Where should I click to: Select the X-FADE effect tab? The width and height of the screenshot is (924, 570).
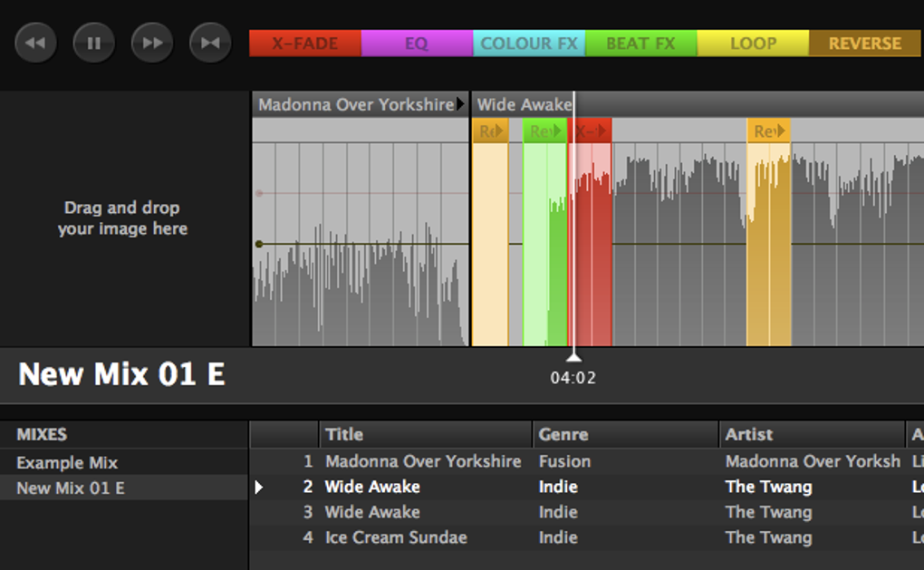click(x=305, y=43)
